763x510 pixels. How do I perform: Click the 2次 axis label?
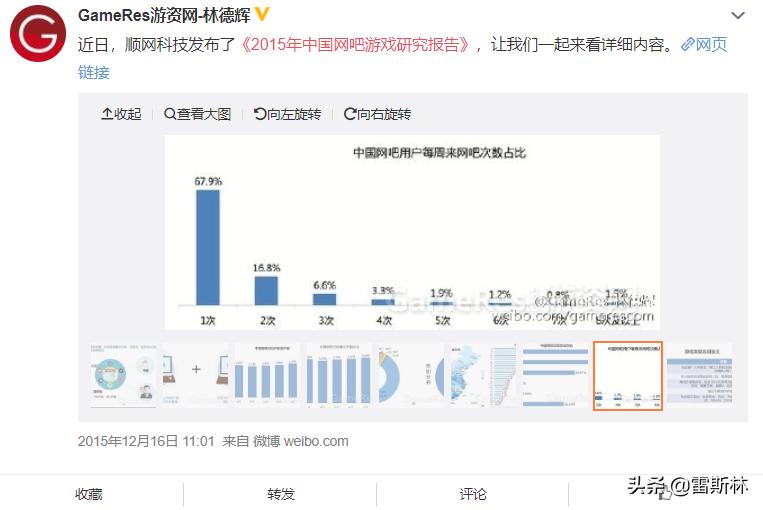click(267, 321)
